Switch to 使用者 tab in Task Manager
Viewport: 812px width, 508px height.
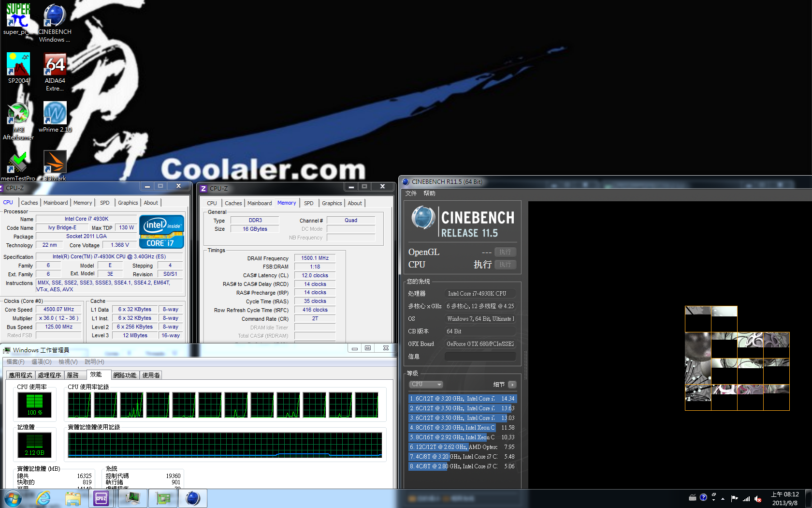pos(151,375)
